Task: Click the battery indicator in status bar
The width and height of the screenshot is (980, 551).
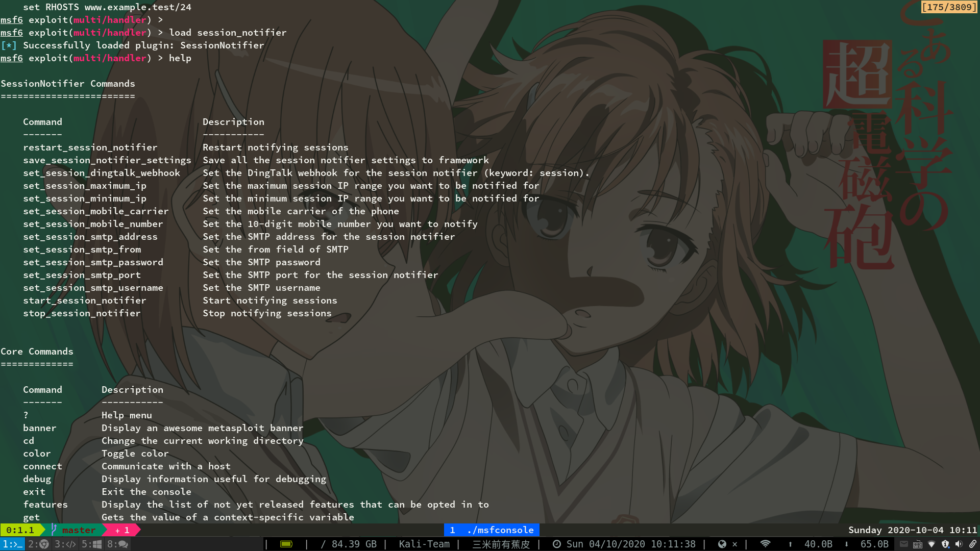Action: point(286,544)
